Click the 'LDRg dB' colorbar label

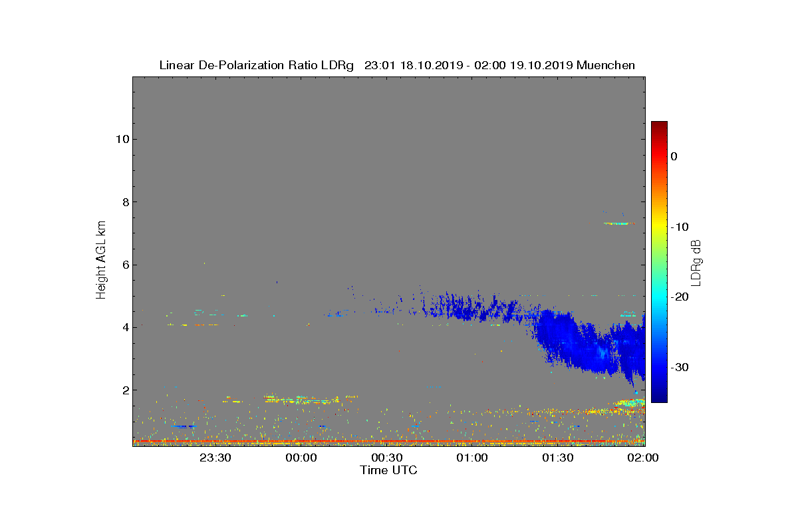tap(696, 262)
